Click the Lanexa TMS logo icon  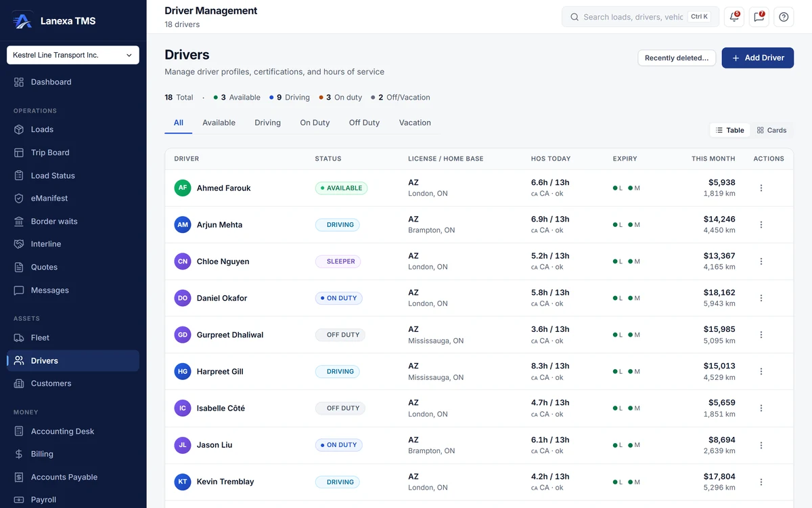22,20
